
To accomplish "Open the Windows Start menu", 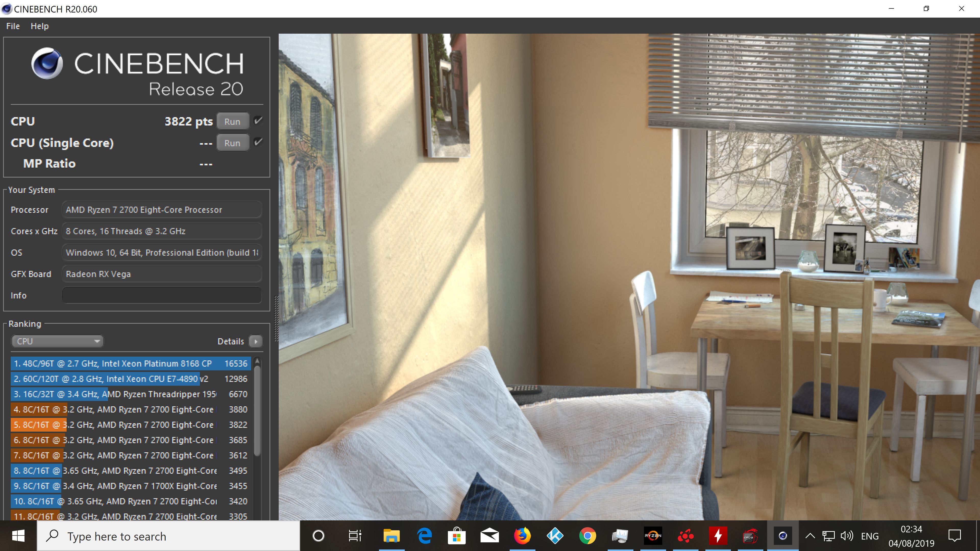I will tap(18, 536).
